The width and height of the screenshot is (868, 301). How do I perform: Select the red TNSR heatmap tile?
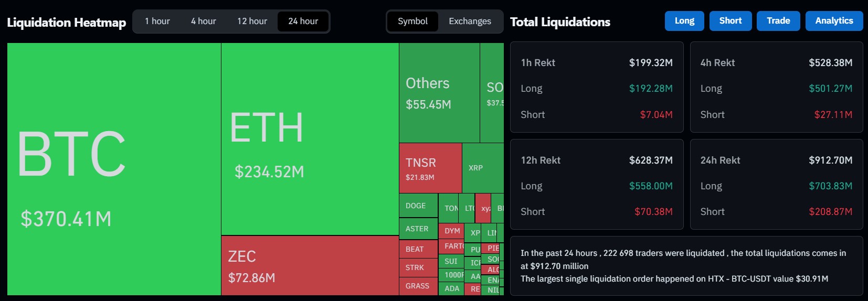tap(430, 168)
